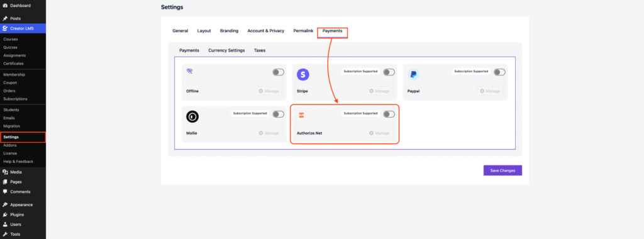644x239 pixels.
Task: Click the Plugins plug icon
Action: pyautogui.click(x=5, y=214)
